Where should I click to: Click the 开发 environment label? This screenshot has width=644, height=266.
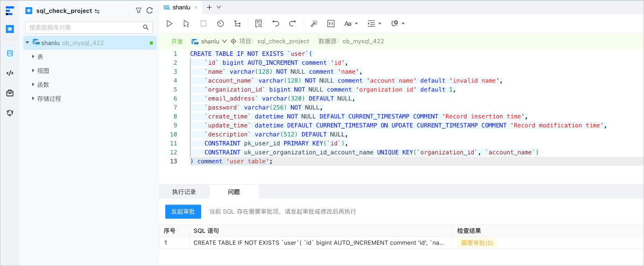point(177,41)
